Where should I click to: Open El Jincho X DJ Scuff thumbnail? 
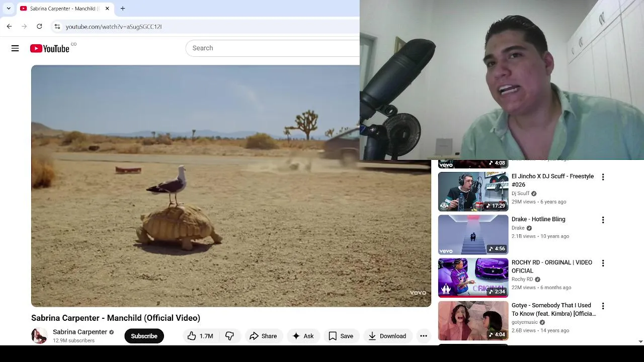click(473, 192)
